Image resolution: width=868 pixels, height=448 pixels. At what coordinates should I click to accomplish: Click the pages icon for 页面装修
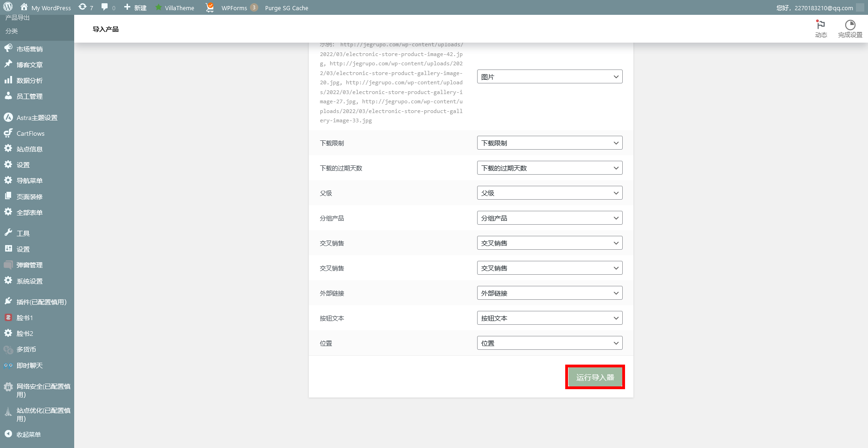click(x=8, y=196)
